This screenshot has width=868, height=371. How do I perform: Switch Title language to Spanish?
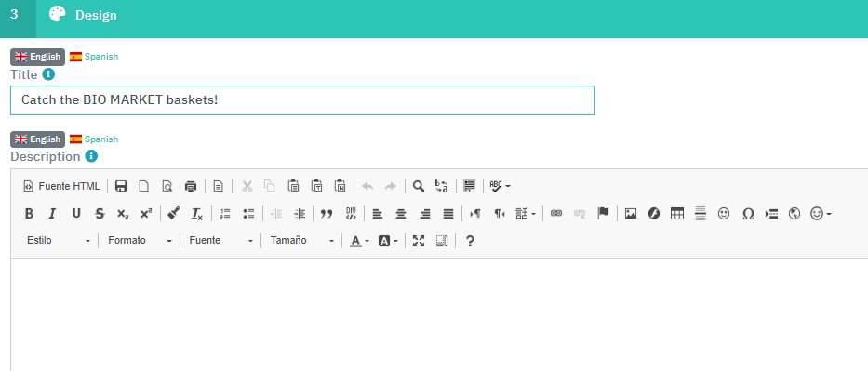(94, 57)
